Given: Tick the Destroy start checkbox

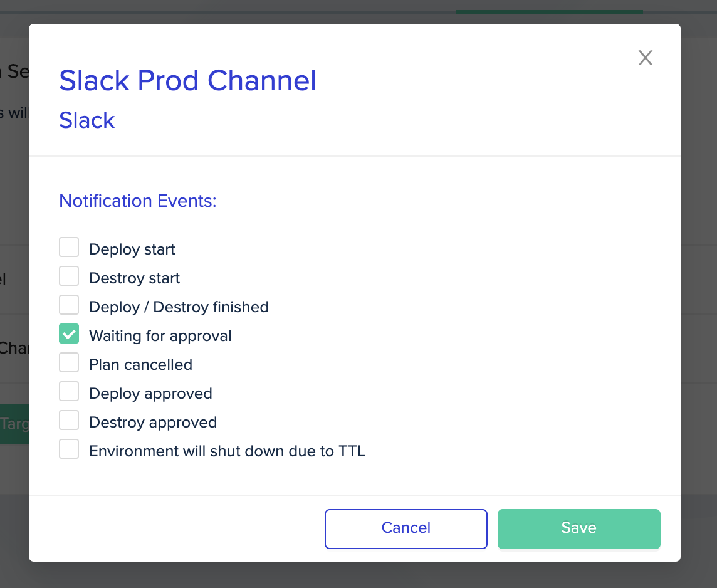Looking at the screenshot, I should [69, 276].
